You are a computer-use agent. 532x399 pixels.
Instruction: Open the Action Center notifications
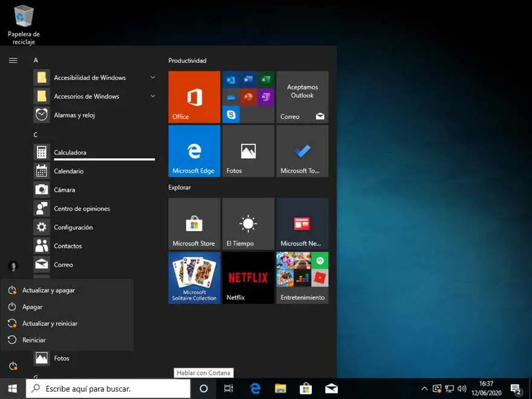tap(516, 389)
